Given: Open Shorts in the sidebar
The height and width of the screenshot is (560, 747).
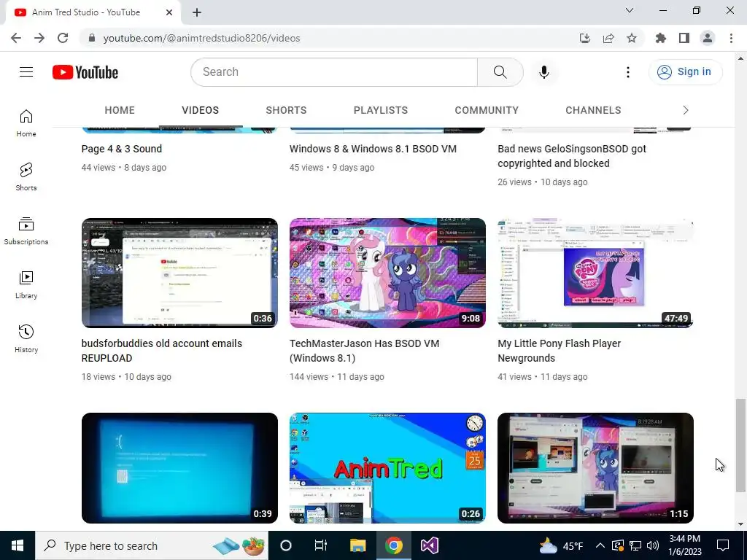Looking at the screenshot, I should [x=26, y=177].
